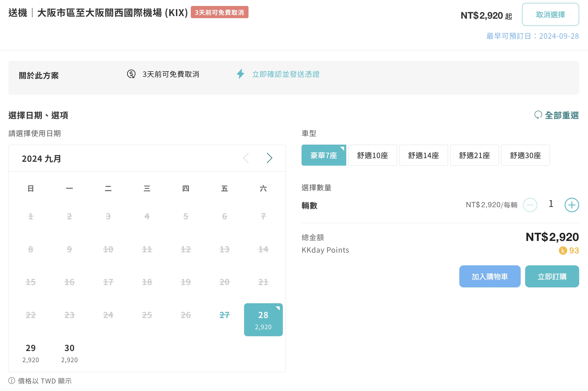Screen dimensions: 588x391
Task: Select 豪華7座 car type
Action: (324, 155)
